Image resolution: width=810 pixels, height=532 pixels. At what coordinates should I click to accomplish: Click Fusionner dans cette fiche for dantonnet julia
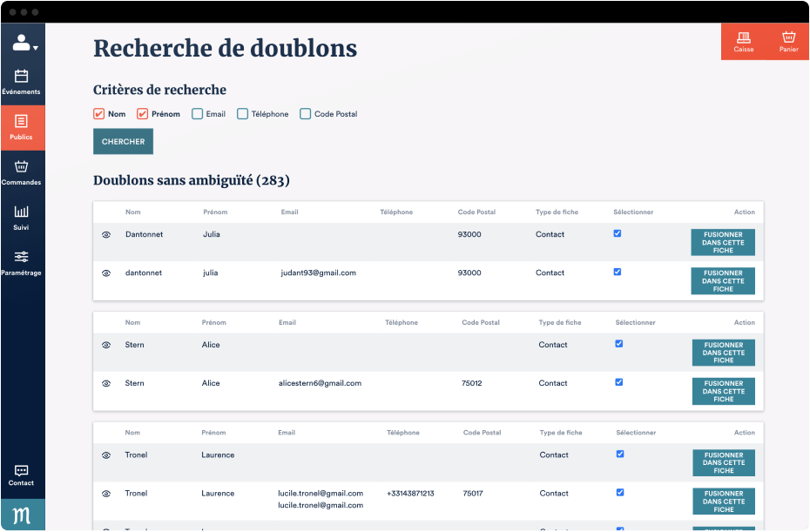point(723,281)
